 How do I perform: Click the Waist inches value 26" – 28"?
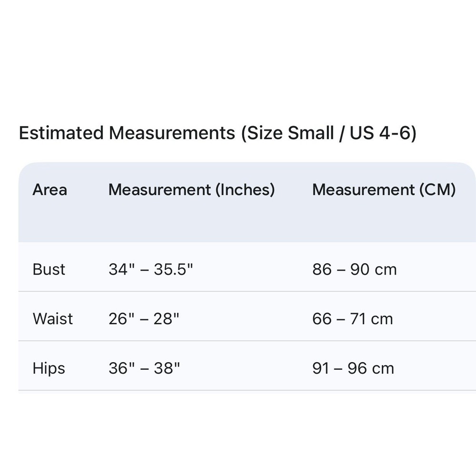144,319
